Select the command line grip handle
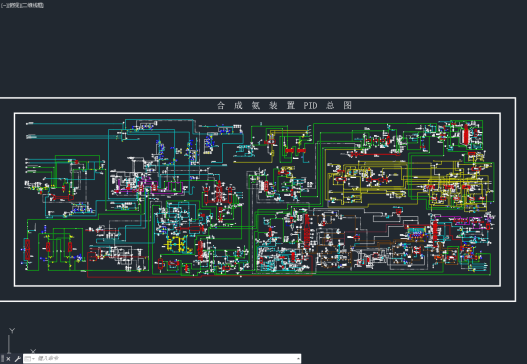The image size is (527, 364). point(3,358)
